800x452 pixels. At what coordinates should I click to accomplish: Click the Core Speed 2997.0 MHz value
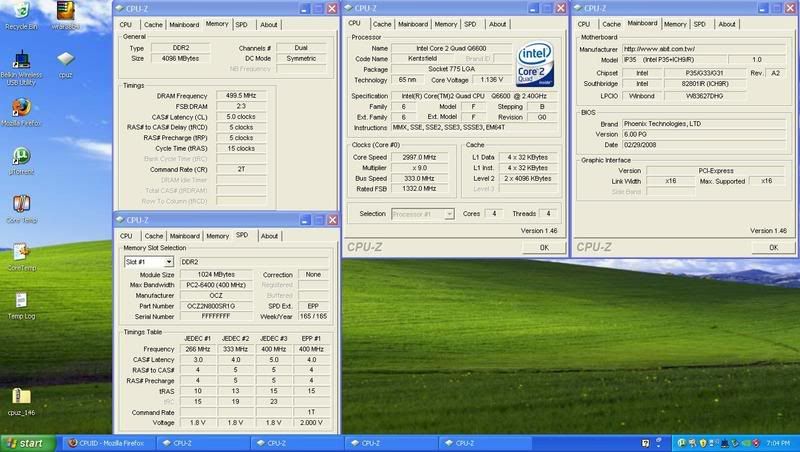tap(419, 157)
